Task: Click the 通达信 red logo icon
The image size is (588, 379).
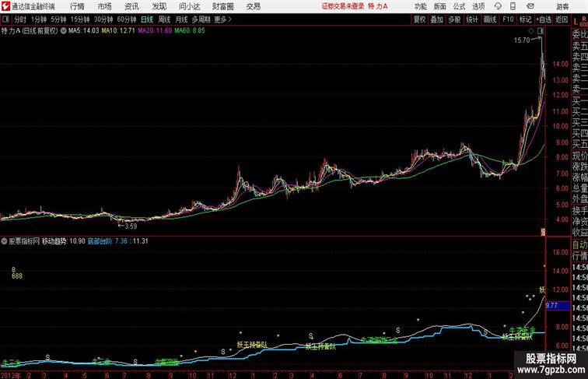Action: [x=5, y=6]
